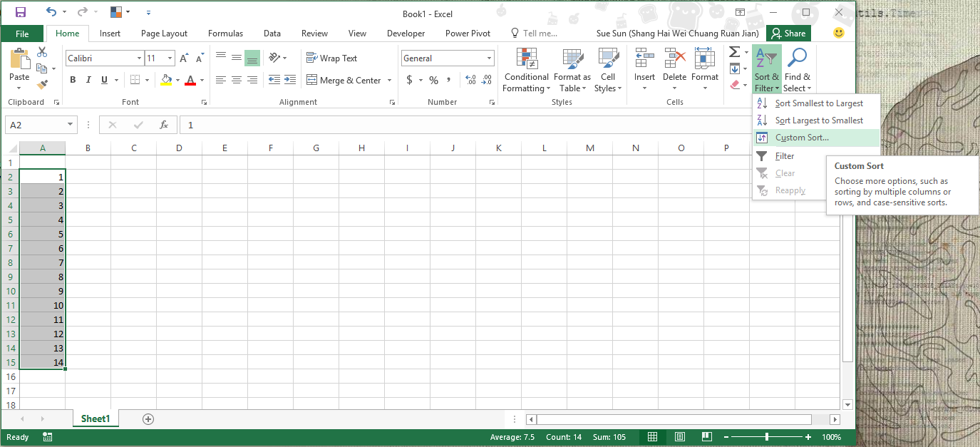Click the Tell me search box

[x=534, y=34]
